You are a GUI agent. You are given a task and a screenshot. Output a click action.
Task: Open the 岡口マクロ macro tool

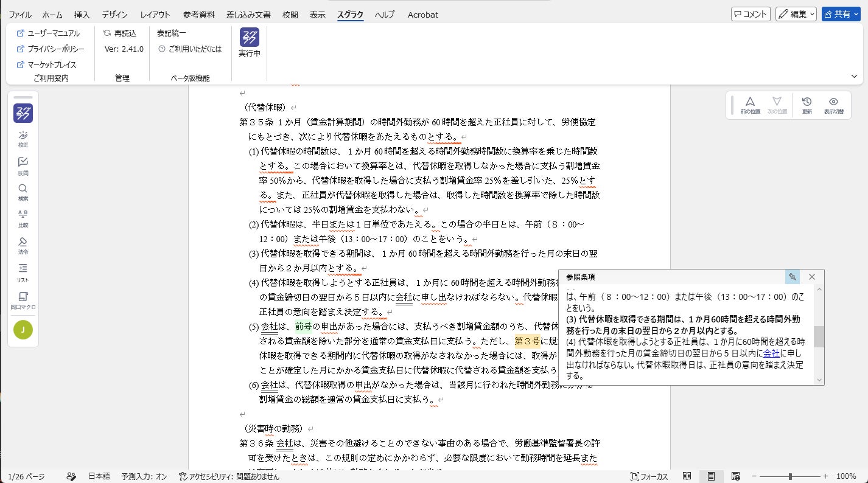coord(23,301)
